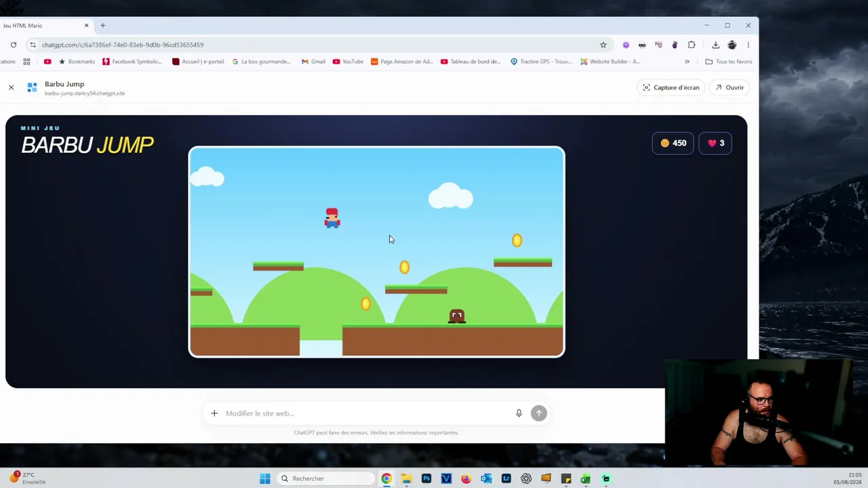Activate the microphone dictation icon
Image resolution: width=868 pixels, height=488 pixels.
(x=519, y=413)
